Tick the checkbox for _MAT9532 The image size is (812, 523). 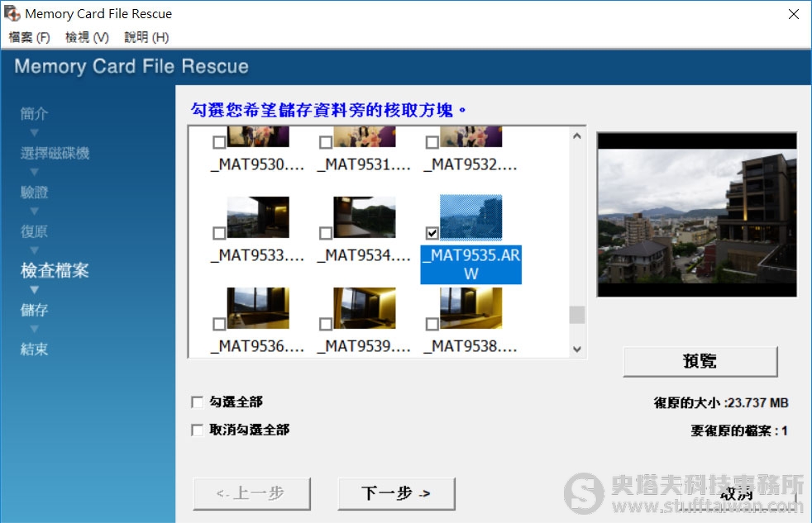(432, 142)
